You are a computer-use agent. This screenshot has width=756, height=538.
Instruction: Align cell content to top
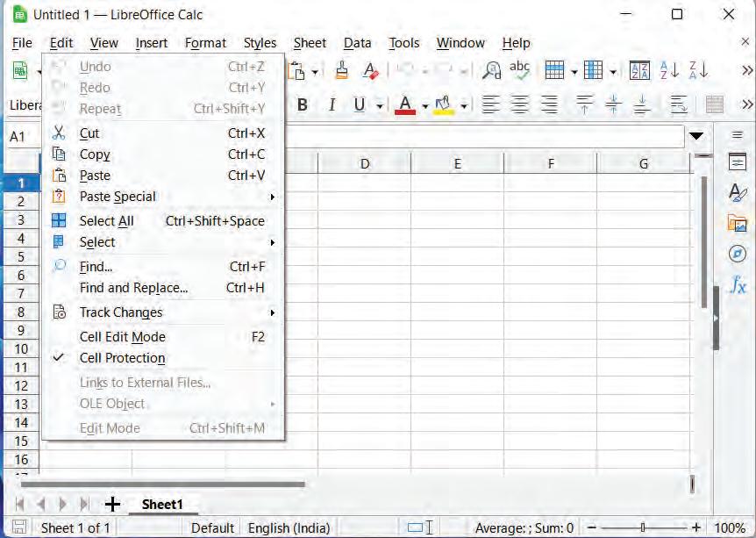point(584,104)
